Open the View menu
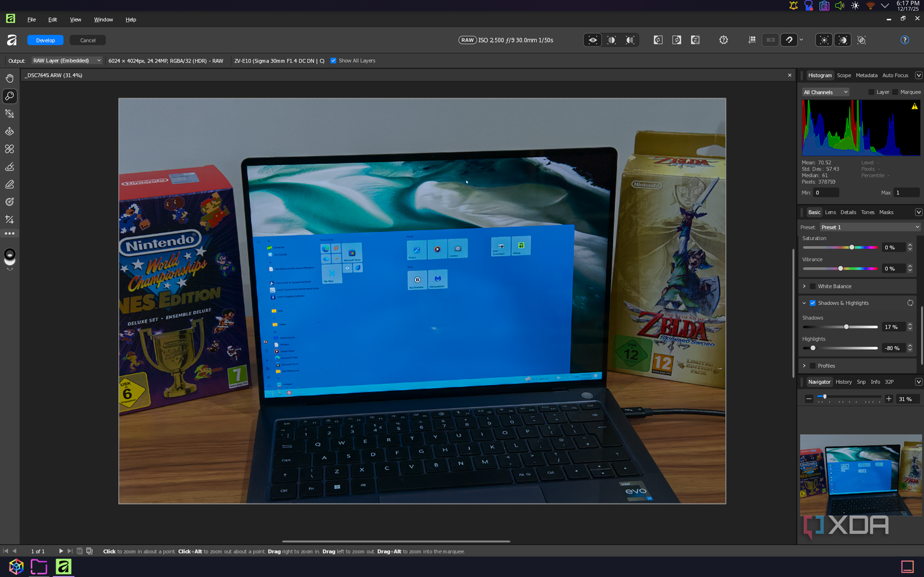Screen dimensions: 924x577 75,19
